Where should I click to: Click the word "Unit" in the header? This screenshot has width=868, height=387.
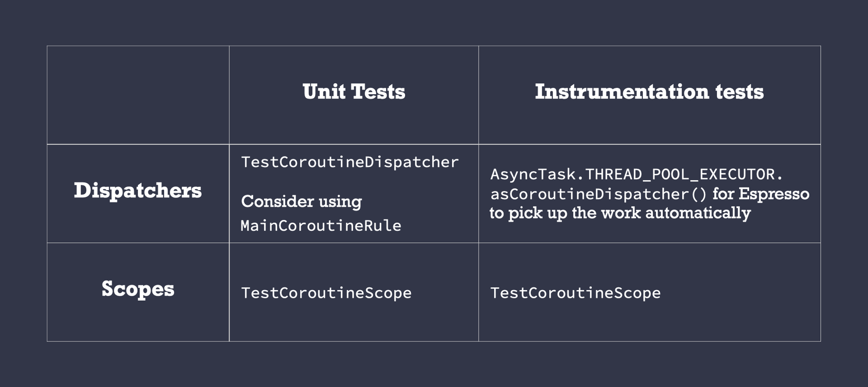click(324, 92)
